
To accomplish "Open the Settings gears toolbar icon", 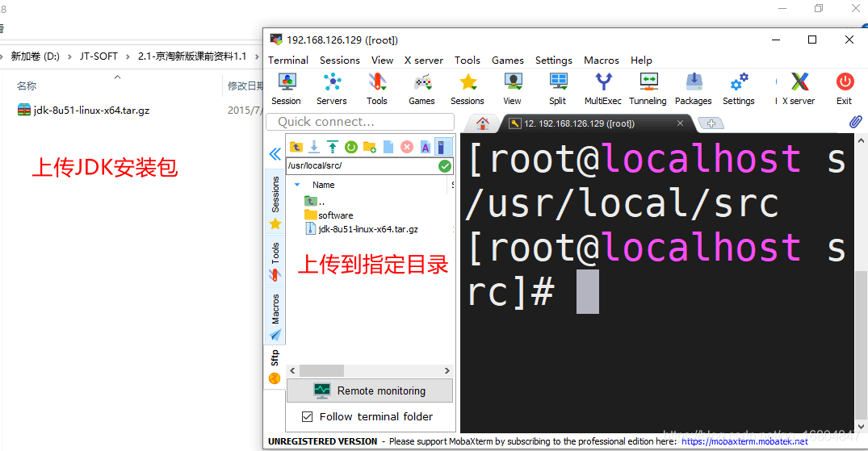I will [739, 89].
